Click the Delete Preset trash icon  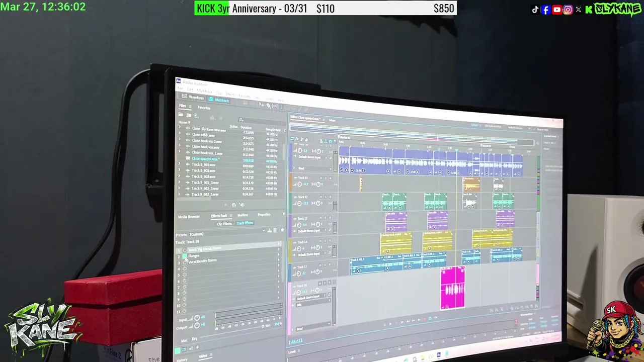pos(275,230)
